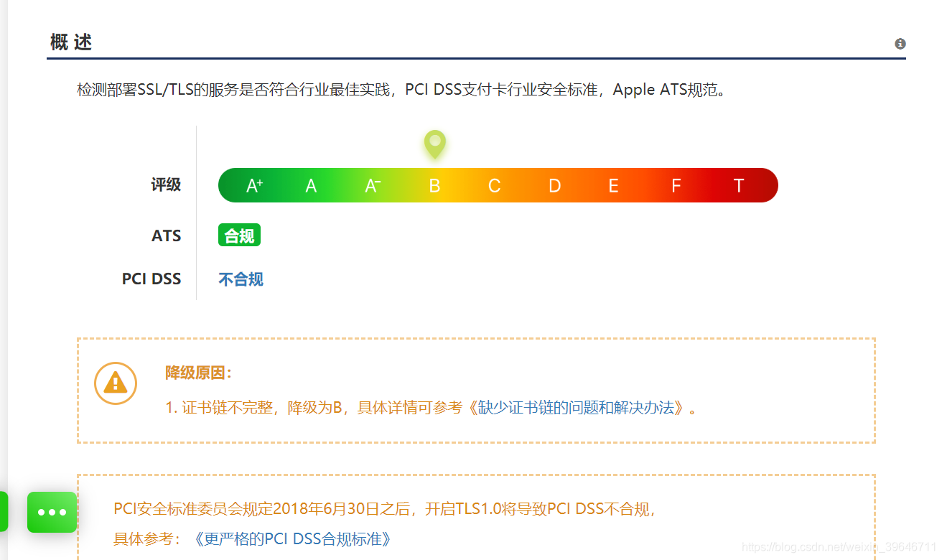Screen dimensions: 942x560
Task: Click the 降级原因 heading text
Action: click(x=199, y=373)
